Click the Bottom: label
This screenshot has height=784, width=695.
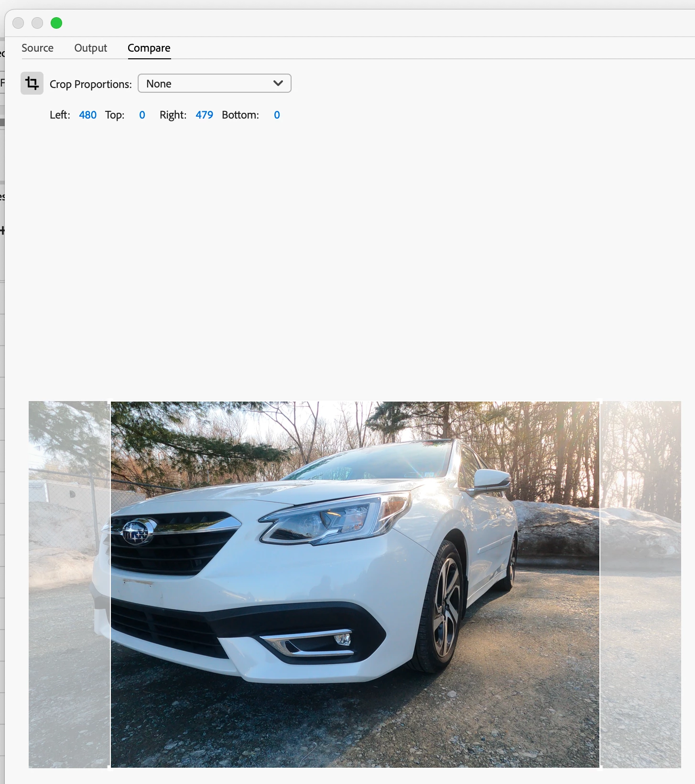tap(240, 115)
